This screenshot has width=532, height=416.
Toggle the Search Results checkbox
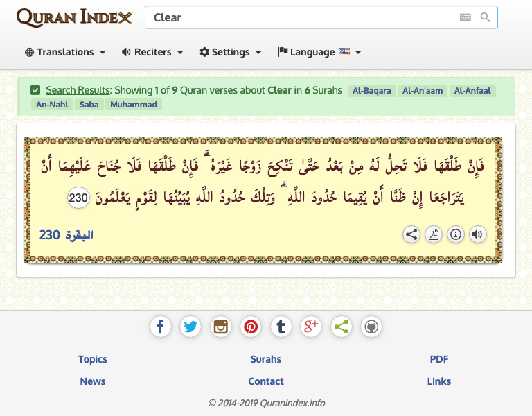35,90
